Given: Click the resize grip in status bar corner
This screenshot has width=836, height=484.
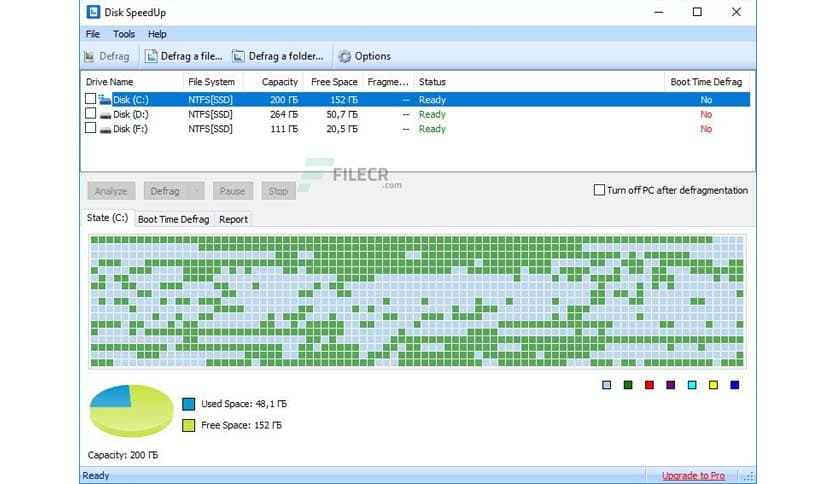Looking at the screenshot, I should tap(749, 476).
